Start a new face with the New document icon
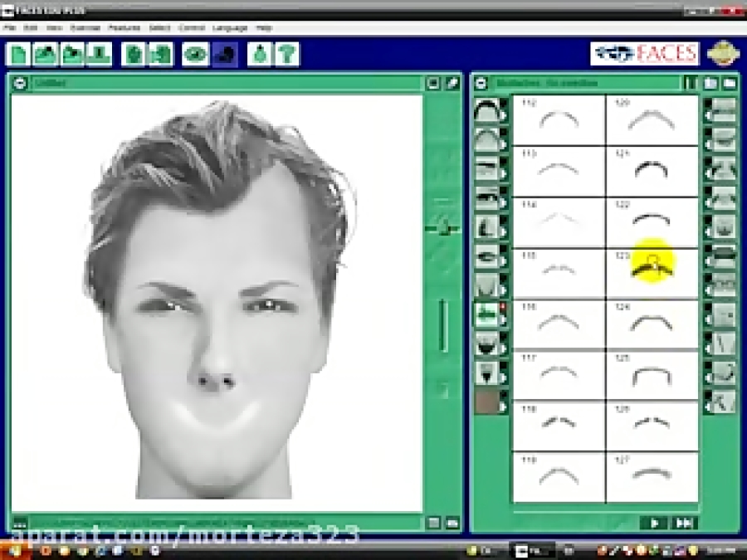The width and height of the screenshot is (747, 560). pyautogui.click(x=17, y=52)
